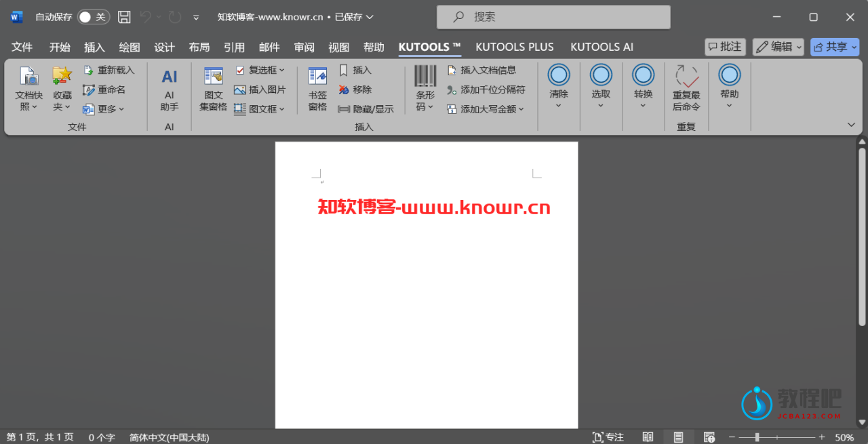Image resolution: width=868 pixels, height=444 pixels.
Task: Switch to the 开始 tab
Action: coord(60,47)
